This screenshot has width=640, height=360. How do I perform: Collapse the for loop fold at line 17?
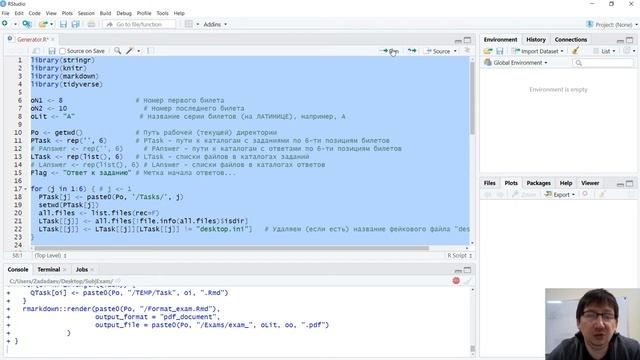click(x=26, y=189)
